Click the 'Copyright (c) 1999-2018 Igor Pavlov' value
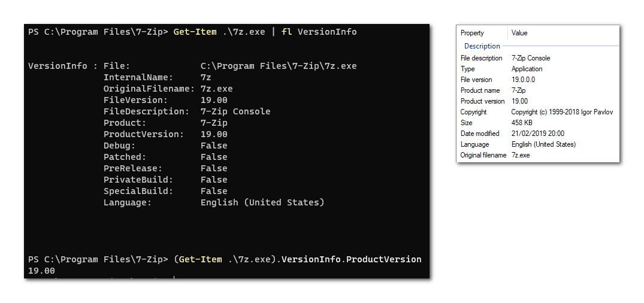The height and width of the screenshot is (303, 644). (563, 112)
